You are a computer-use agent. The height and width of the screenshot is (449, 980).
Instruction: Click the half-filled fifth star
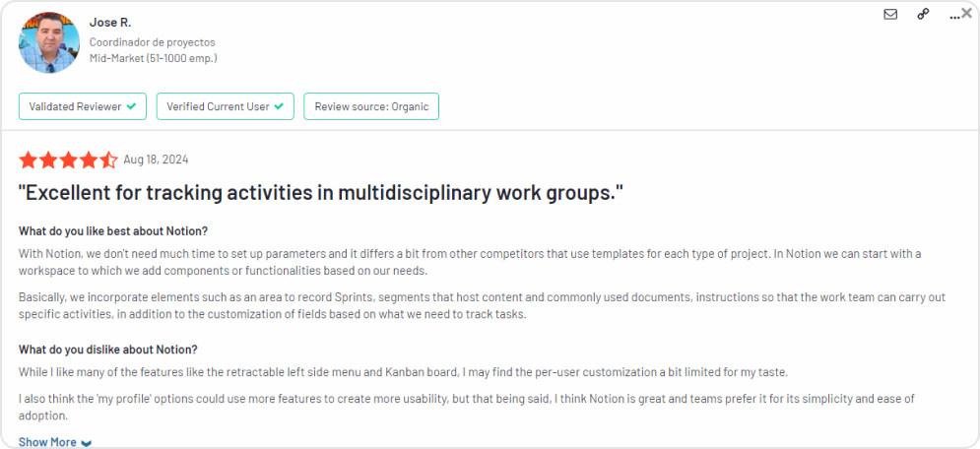[x=108, y=160]
